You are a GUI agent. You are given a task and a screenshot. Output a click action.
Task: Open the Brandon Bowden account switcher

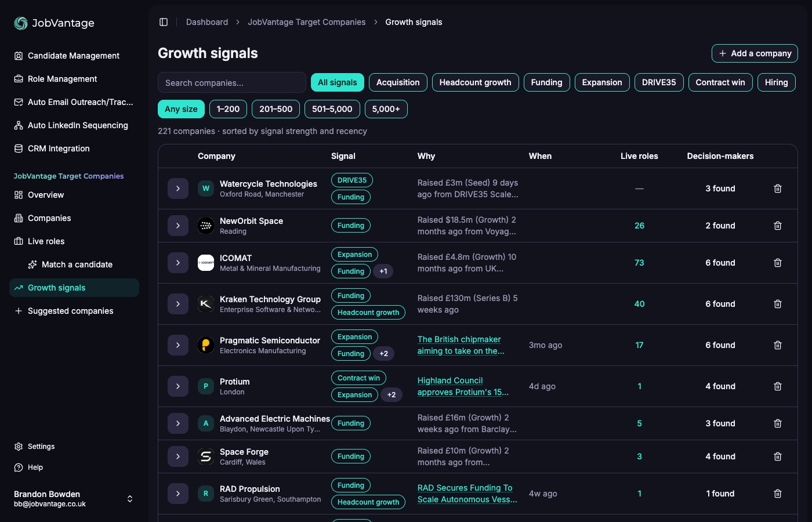point(74,499)
